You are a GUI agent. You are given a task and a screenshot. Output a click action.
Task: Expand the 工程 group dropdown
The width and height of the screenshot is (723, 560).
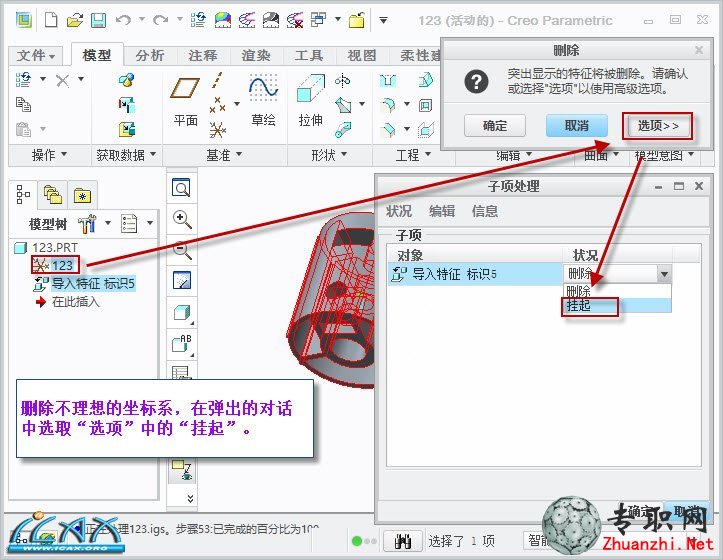tap(413, 155)
